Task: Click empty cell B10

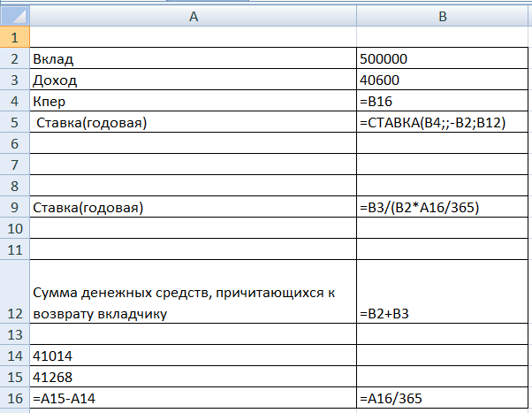Action: point(443,228)
